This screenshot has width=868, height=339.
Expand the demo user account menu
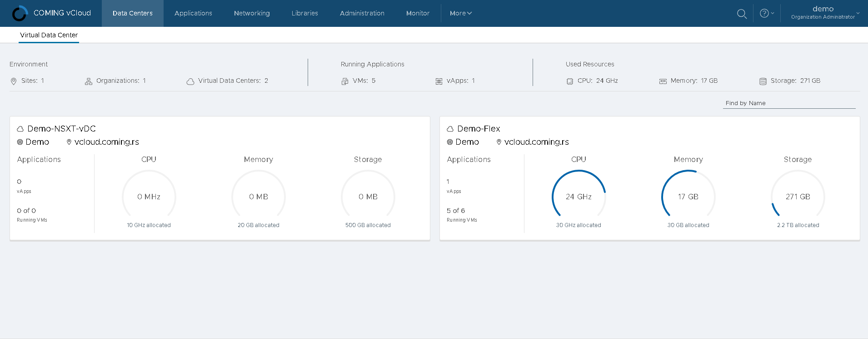click(825, 13)
